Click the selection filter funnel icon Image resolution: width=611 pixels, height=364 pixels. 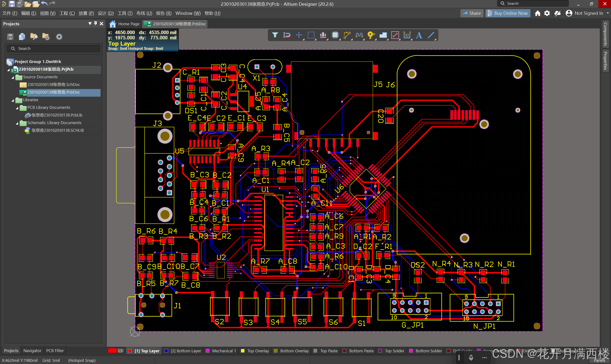click(x=275, y=35)
